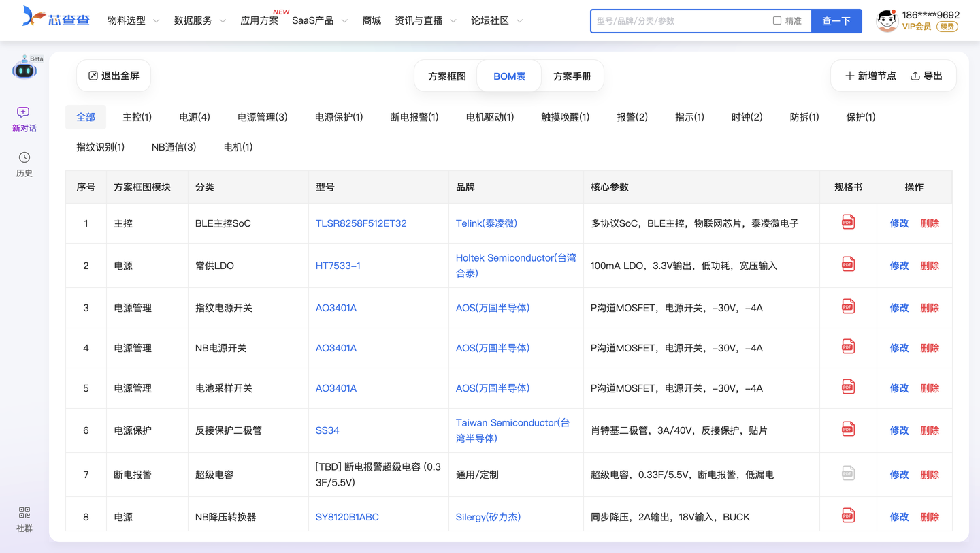This screenshot has width=980, height=553.
Task: Filter by 主控(1) category
Action: (137, 117)
